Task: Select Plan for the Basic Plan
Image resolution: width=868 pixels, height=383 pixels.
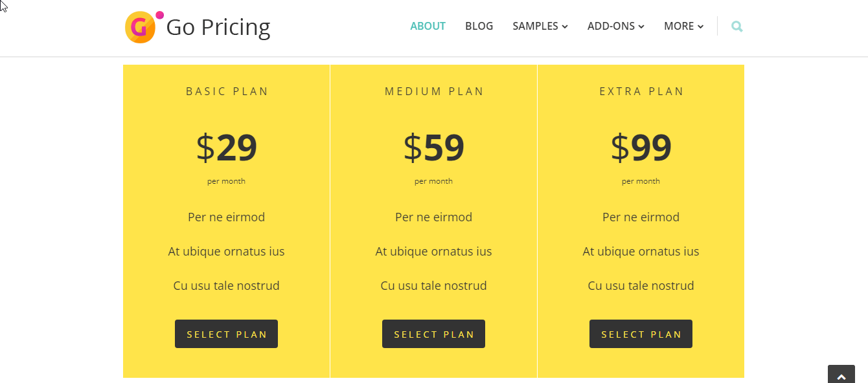Action: tap(226, 334)
